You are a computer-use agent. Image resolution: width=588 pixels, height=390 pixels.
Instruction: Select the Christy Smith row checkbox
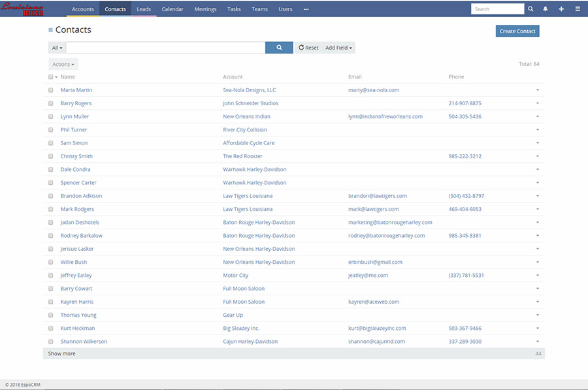[51, 156]
